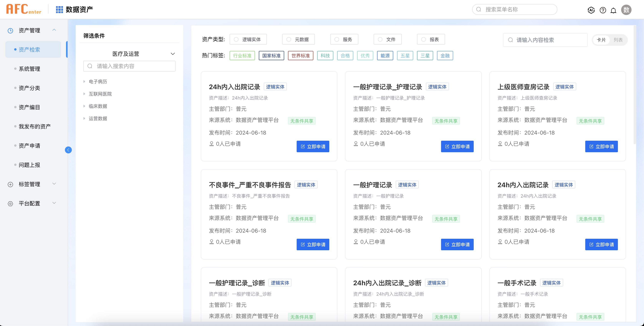644x326 pixels.
Task: Toggle the 行业标准 hot tag
Action: click(x=242, y=56)
